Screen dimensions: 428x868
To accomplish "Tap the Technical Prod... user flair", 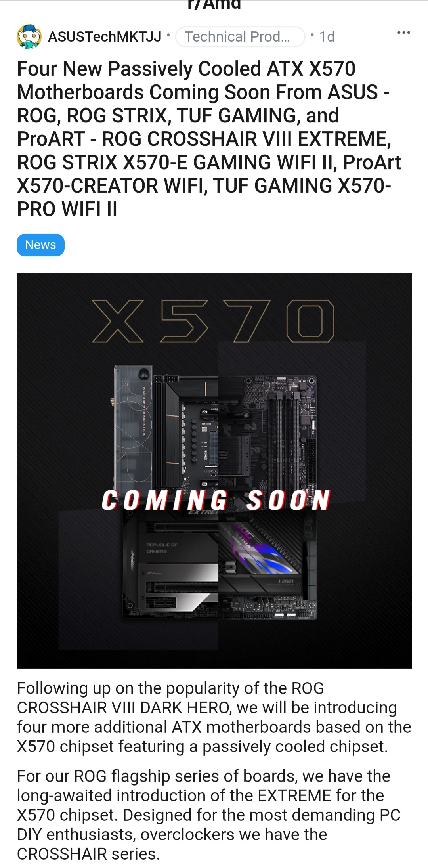I will coord(240,37).
